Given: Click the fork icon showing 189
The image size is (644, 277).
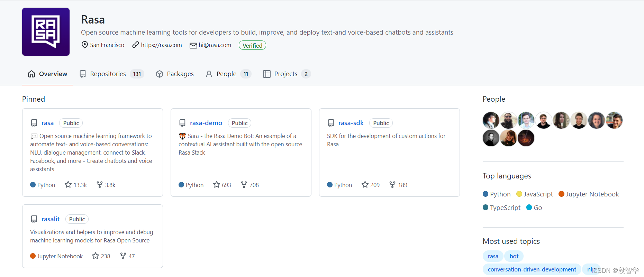Looking at the screenshot, I should [x=392, y=185].
